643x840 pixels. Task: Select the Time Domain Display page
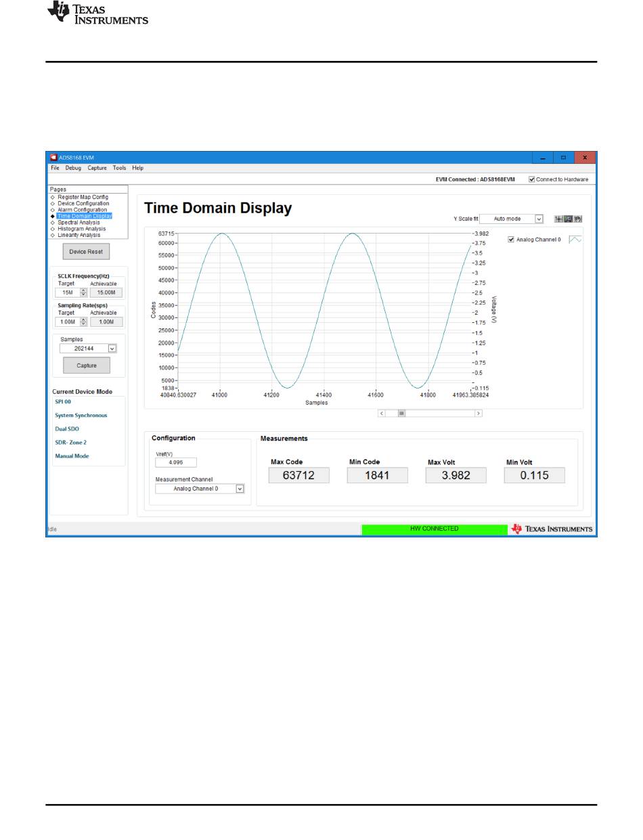coord(85,216)
